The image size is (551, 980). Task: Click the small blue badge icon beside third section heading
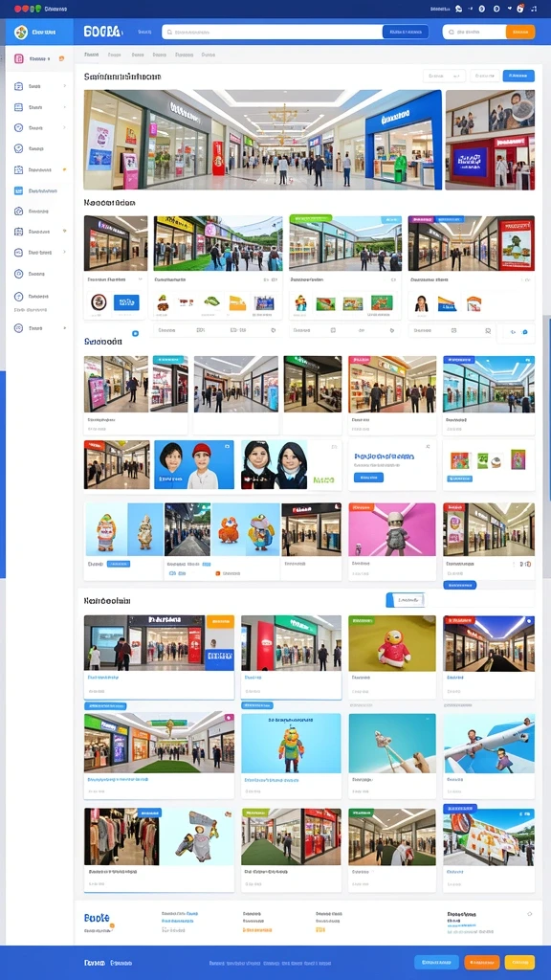pyautogui.click(x=135, y=334)
